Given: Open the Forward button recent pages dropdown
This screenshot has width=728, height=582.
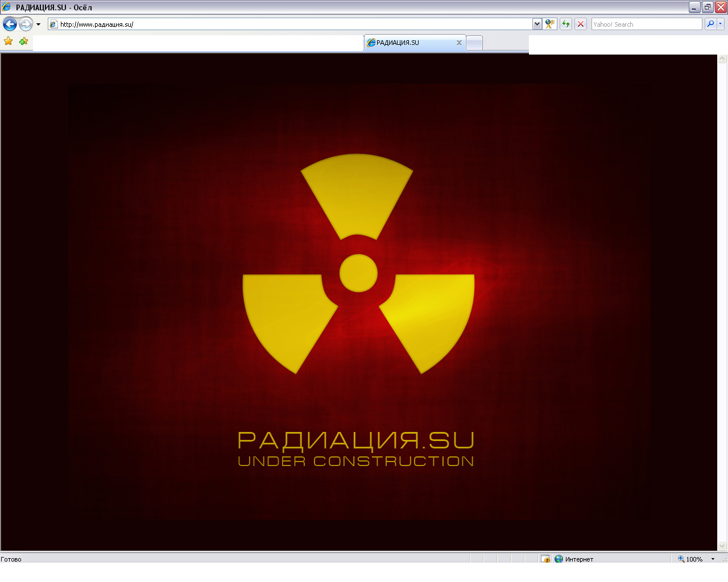Looking at the screenshot, I should point(38,24).
